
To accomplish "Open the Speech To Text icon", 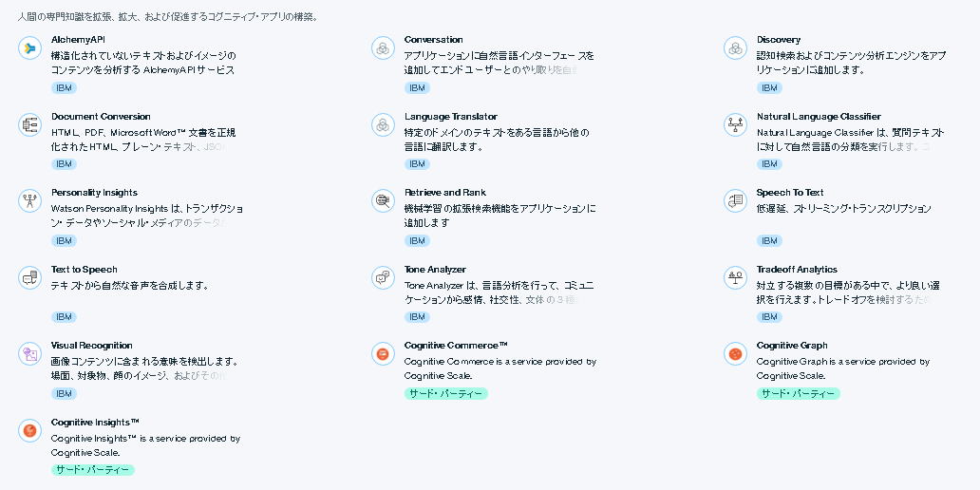I will [x=735, y=201].
